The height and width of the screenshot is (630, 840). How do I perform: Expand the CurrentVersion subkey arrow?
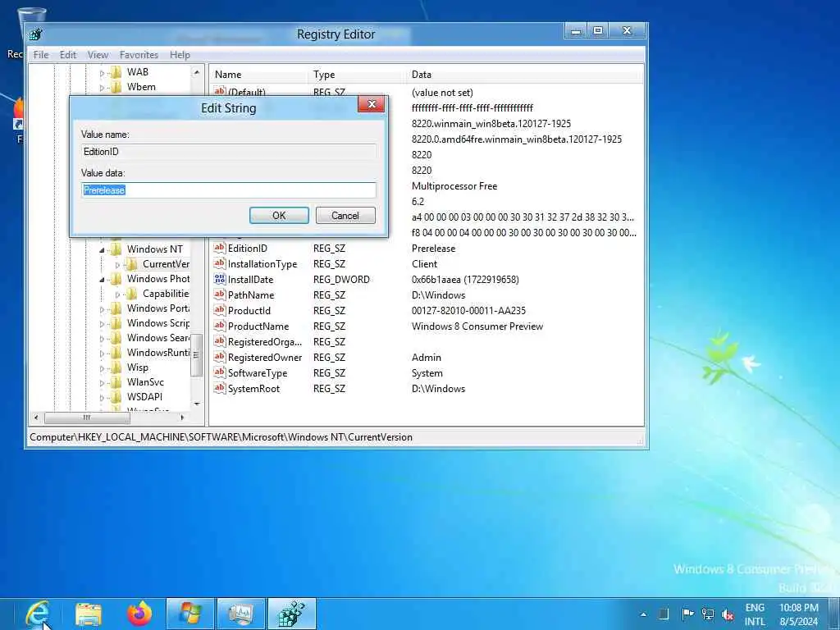point(117,265)
